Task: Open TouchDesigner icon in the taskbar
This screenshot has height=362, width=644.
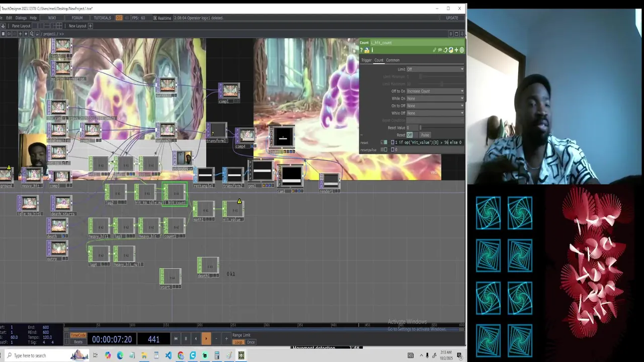Action: click(x=241, y=355)
